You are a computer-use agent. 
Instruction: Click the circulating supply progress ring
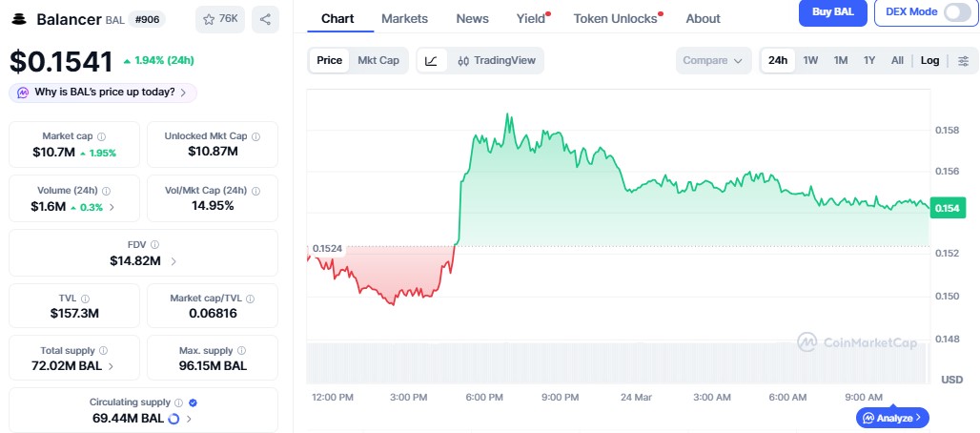[x=174, y=419]
